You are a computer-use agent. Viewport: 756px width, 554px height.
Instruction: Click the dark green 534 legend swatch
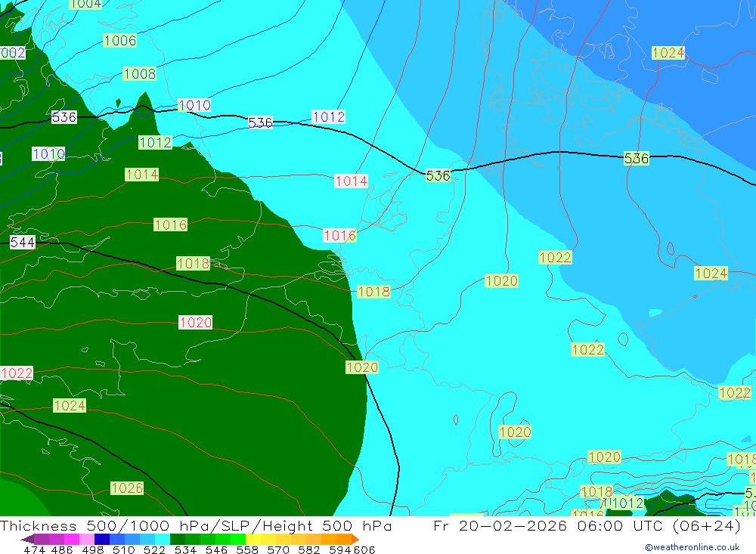tap(178, 539)
